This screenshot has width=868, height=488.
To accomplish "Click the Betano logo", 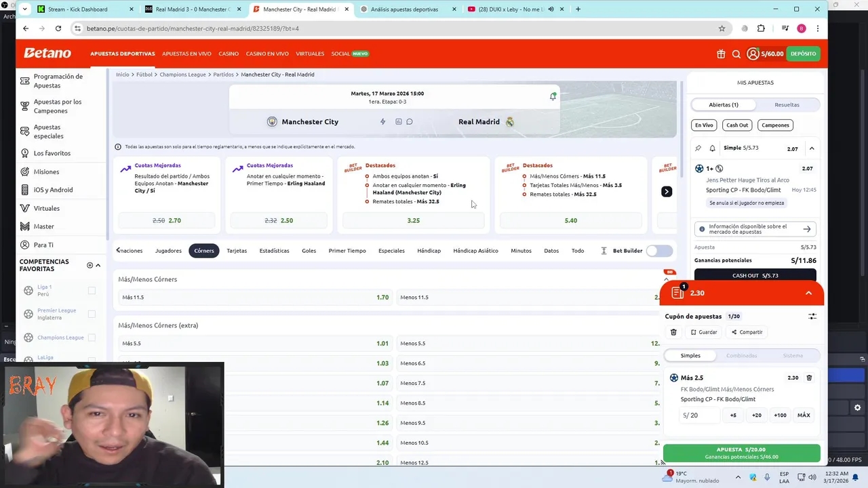I will click(47, 54).
